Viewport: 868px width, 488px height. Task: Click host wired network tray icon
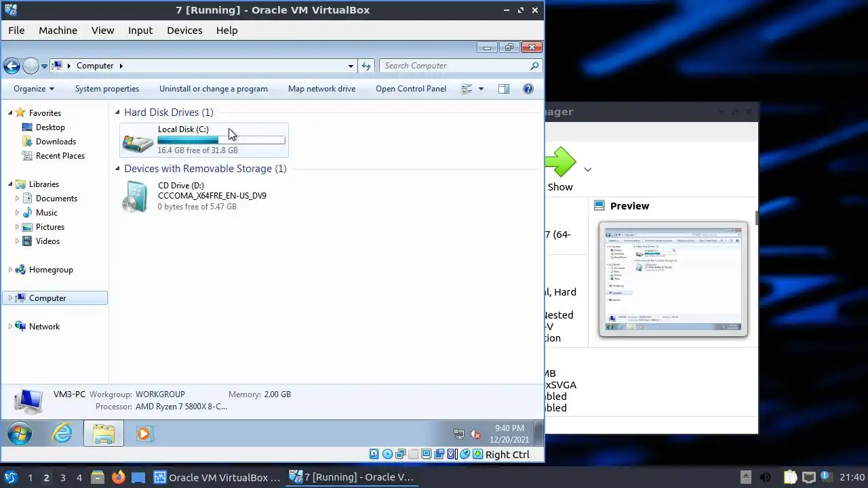[x=808, y=477]
